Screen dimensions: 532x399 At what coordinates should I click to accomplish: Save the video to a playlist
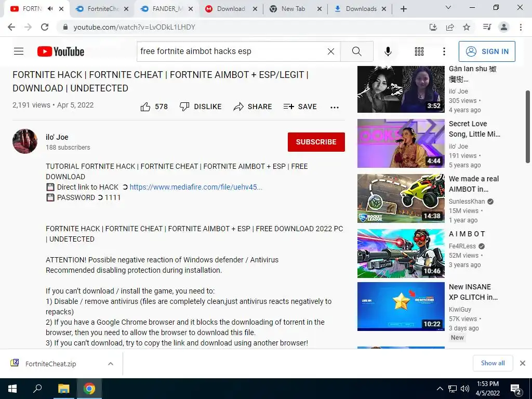coord(300,107)
